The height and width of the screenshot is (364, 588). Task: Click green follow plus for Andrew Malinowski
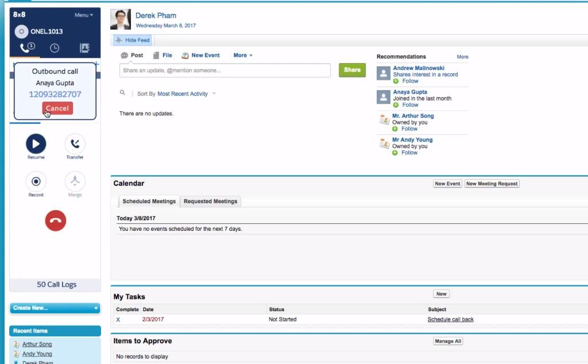coord(396,81)
